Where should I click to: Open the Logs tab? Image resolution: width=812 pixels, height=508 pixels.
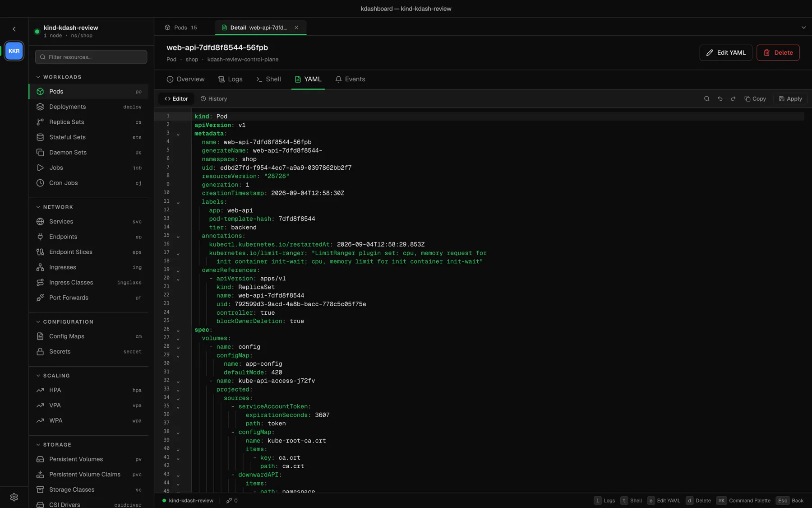point(230,79)
